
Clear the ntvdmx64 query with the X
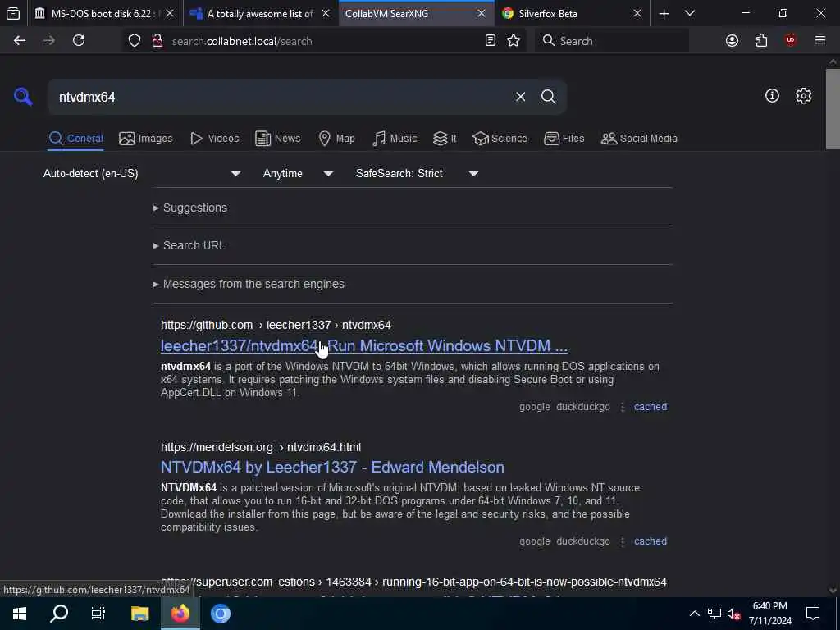[520, 97]
